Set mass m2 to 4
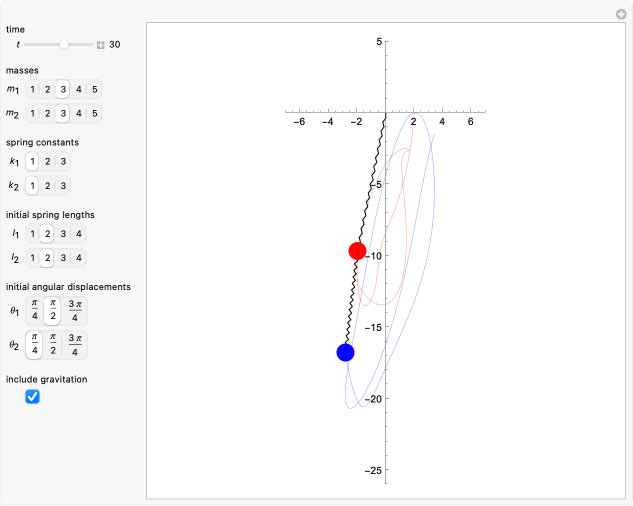Viewport: 633px width, 506px height. coord(79,113)
